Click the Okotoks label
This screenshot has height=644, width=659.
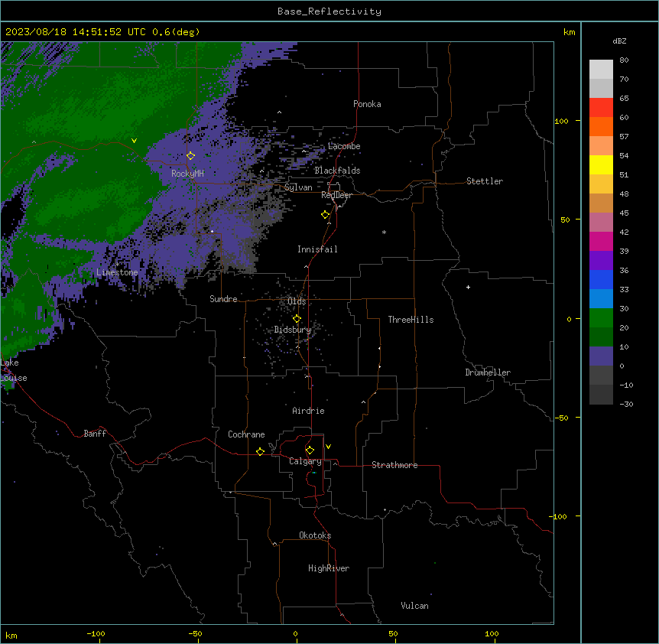[x=315, y=535]
